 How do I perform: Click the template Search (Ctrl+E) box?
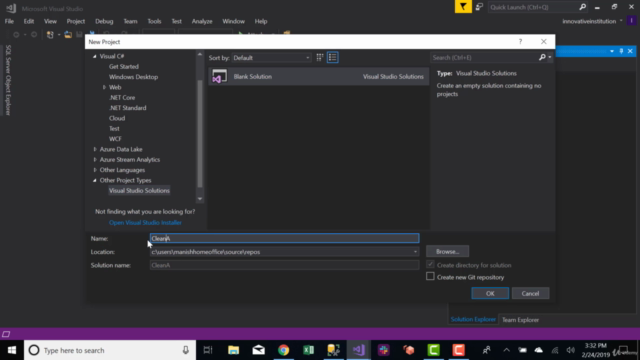(484, 58)
